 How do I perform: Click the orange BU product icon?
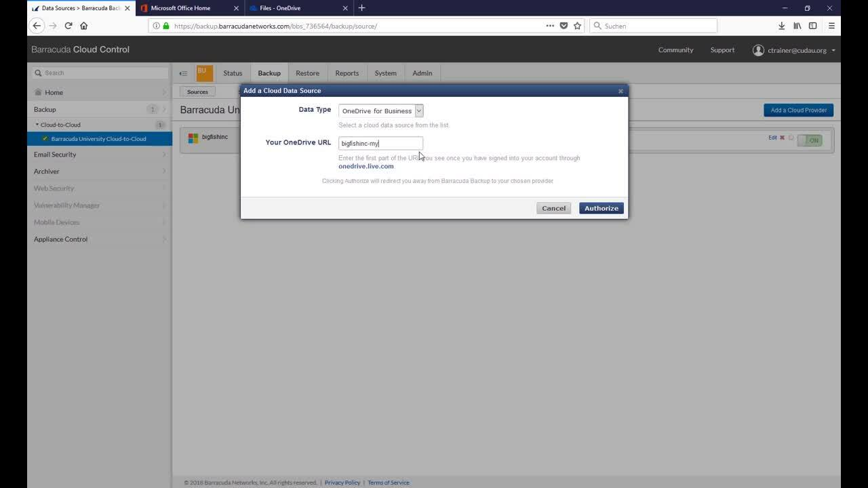point(204,73)
